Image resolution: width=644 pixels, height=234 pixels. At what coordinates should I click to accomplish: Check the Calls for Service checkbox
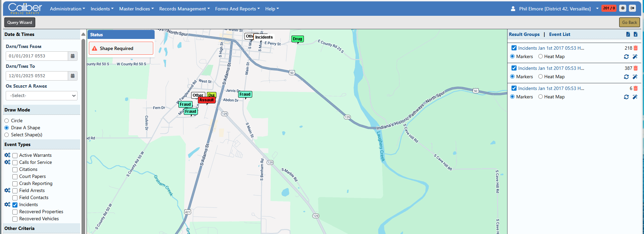click(15, 162)
